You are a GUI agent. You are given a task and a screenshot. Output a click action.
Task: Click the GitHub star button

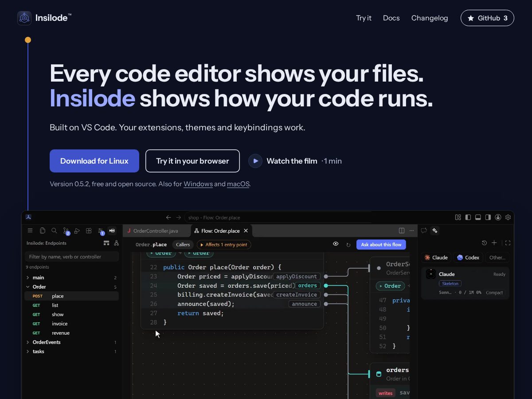click(487, 18)
